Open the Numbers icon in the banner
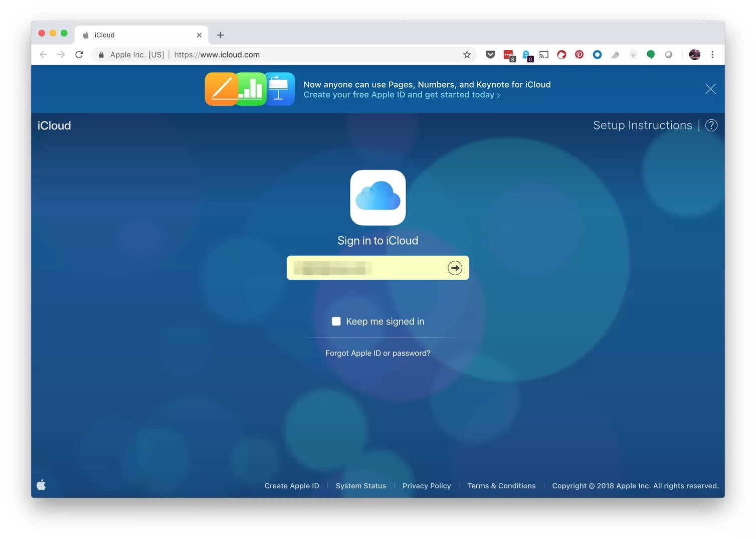The image size is (756, 539). pyautogui.click(x=250, y=89)
